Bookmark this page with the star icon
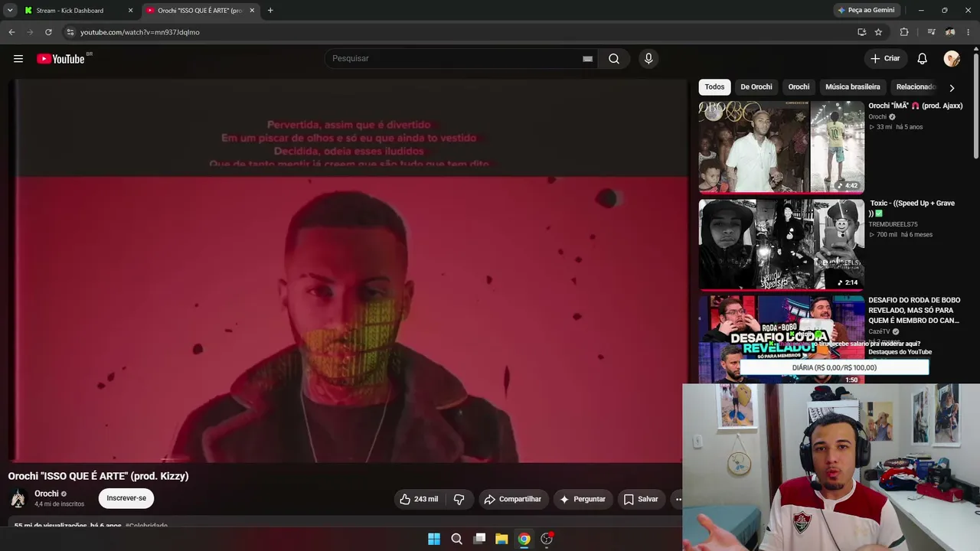Viewport: 980px width, 551px height. pos(878,32)
